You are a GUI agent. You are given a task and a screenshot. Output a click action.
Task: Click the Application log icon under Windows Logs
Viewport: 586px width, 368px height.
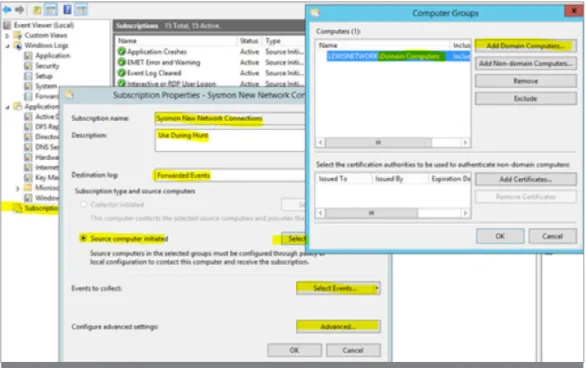[x=28, y=56]
